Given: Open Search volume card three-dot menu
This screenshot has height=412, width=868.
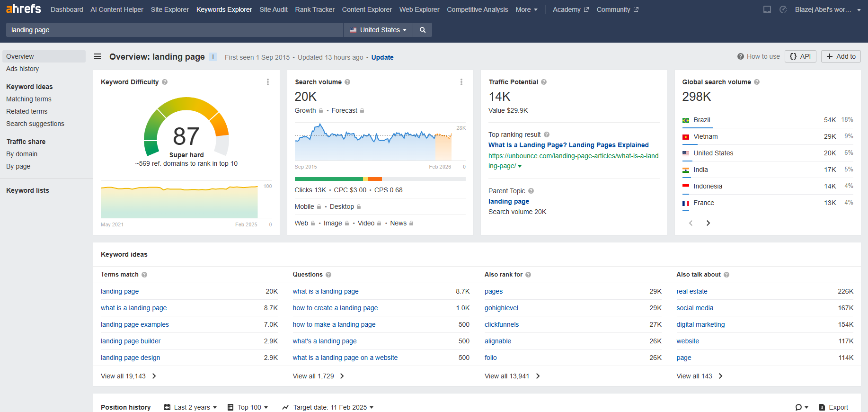Looking at the screenshot, I should [461, 82].
